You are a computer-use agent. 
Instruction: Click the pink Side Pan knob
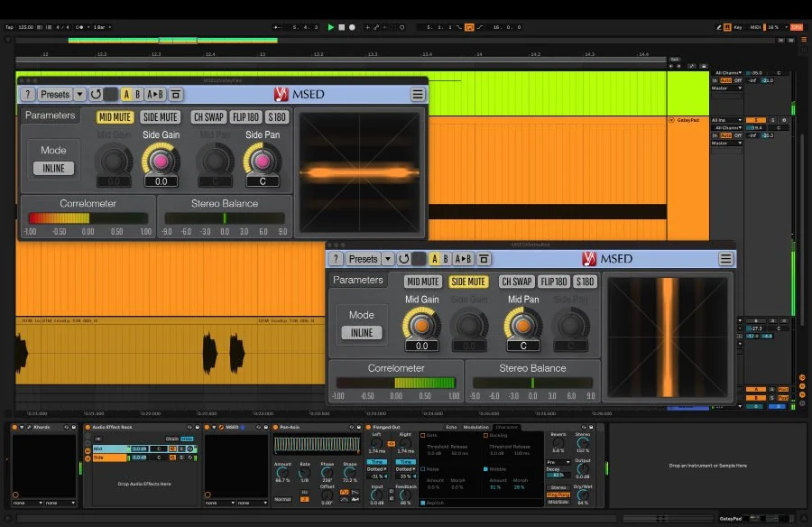[x=263, y=162]
